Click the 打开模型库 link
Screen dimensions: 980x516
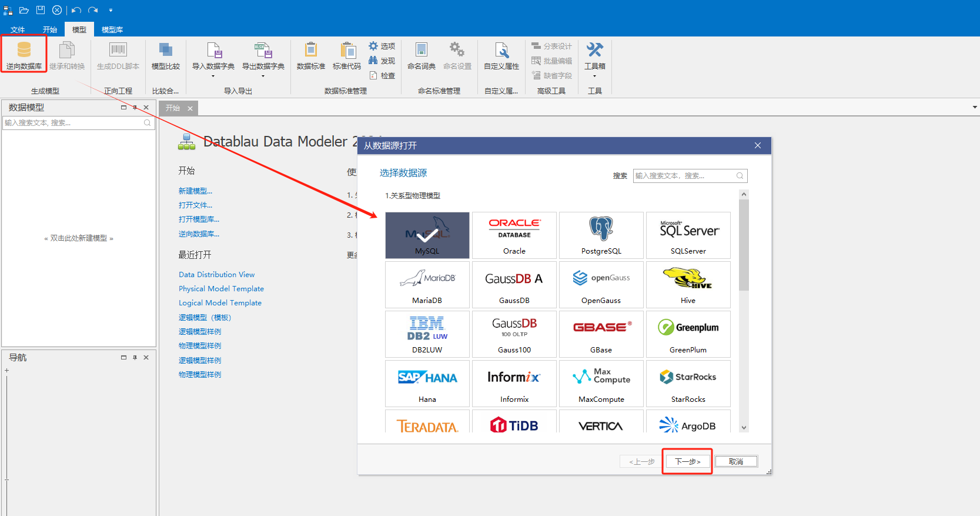[x=199, y=219]
